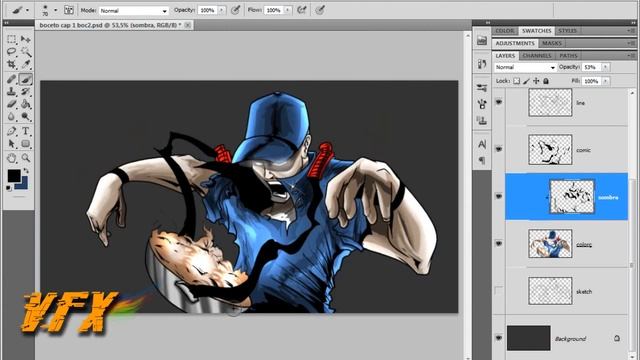
Task: Toggle tablet pressure for brush size
Action: coord(320,10)
